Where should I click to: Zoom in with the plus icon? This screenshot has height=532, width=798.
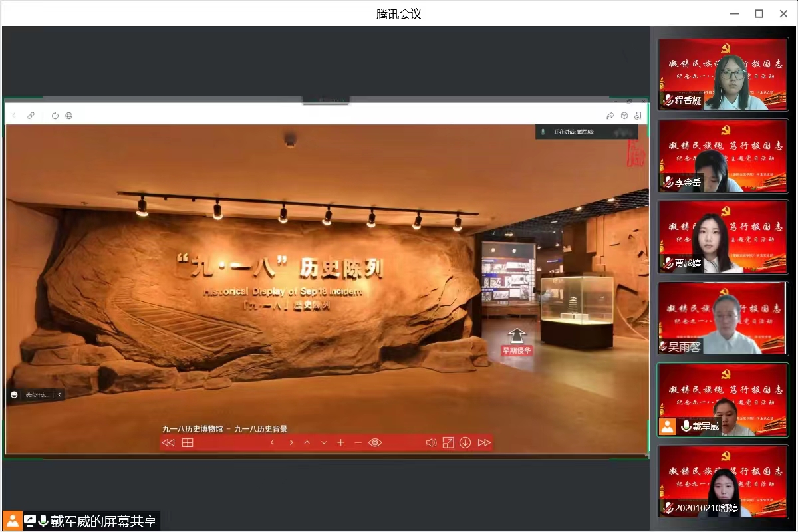[341, 442]
